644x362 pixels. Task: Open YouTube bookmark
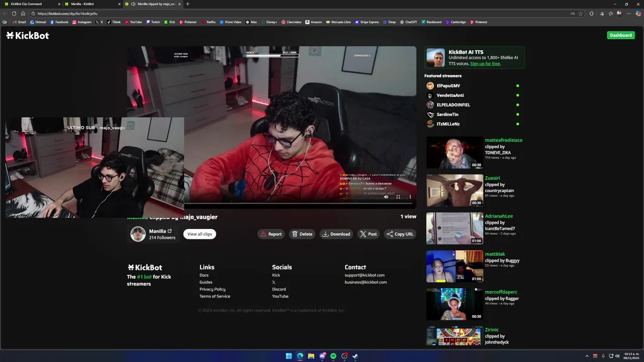[133, 22]
